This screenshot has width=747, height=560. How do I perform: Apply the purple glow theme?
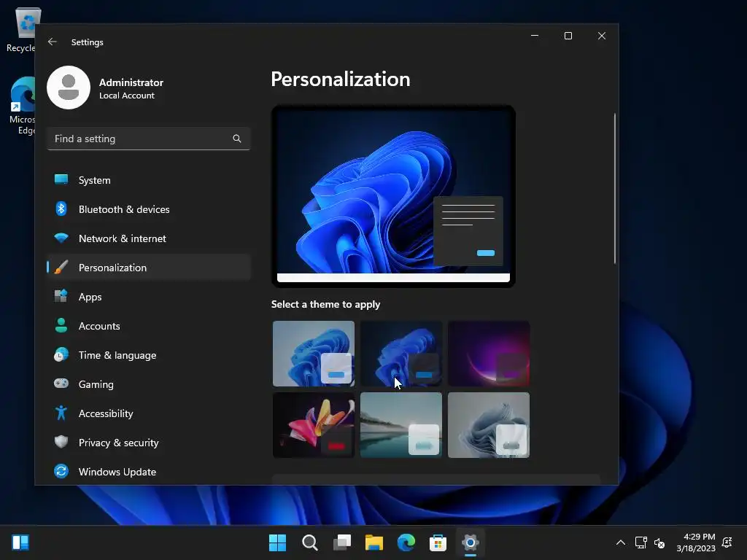(x=489, y=354)
